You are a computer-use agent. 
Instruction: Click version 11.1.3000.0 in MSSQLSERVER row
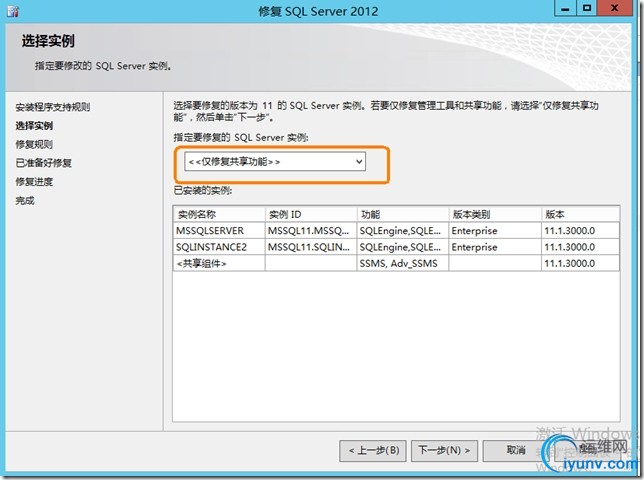click(581, 231)
